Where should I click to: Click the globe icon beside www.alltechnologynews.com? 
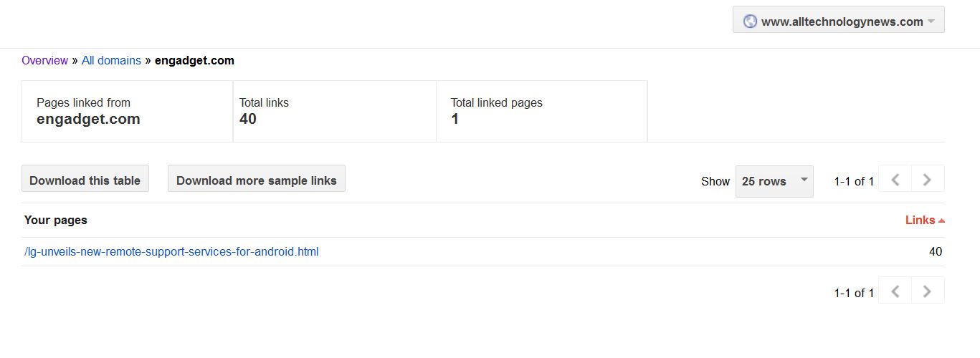pos(750,21)
